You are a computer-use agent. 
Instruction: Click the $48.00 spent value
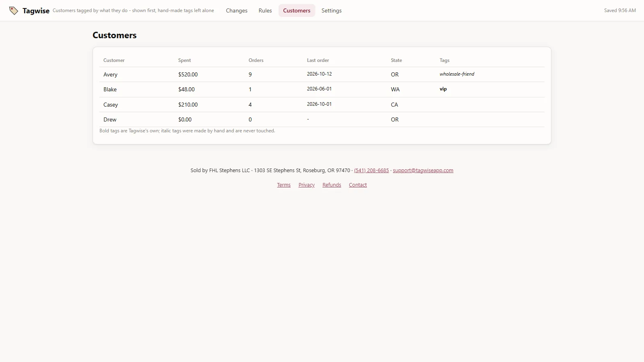(186, 89)
